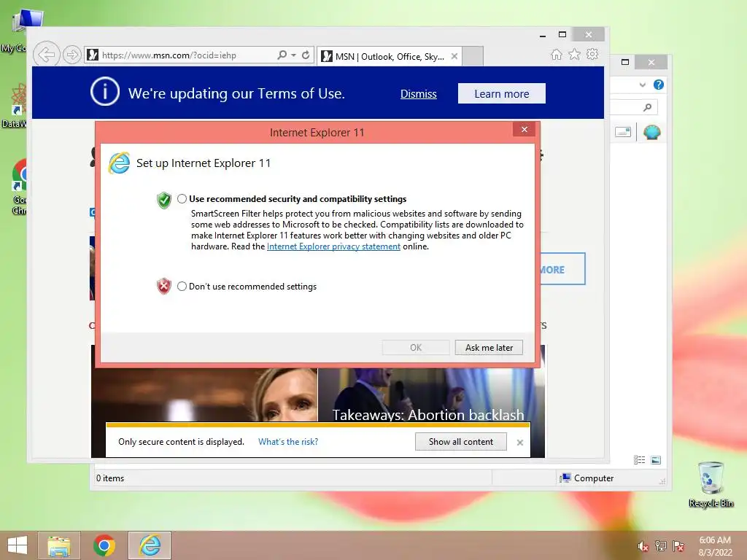Click Show all content button
747x560 pixels.
pos(461,441)
